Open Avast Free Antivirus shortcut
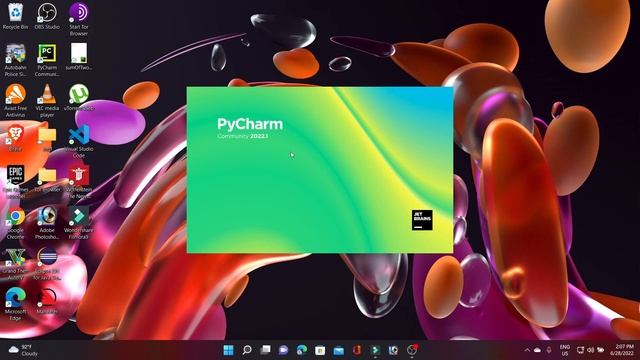 click(15, 100)
